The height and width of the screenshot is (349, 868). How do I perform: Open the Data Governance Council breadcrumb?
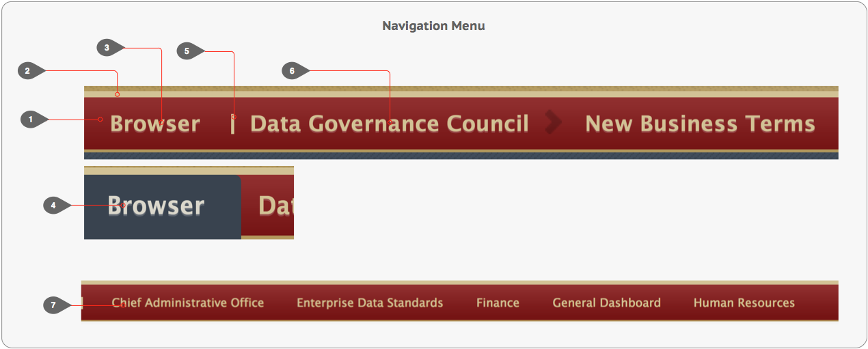click(x=390, y=124)
